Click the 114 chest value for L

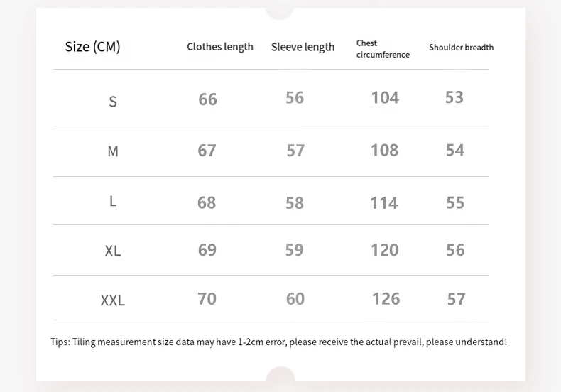pos(383,203)
